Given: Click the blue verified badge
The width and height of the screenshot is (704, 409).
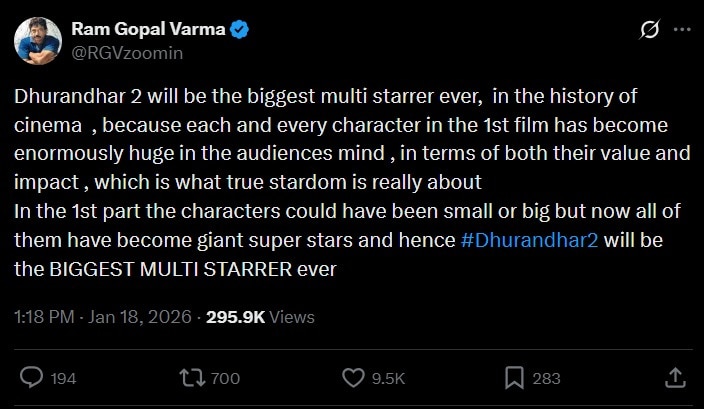Looking at the screenshot, I should [x=239, y=30].
